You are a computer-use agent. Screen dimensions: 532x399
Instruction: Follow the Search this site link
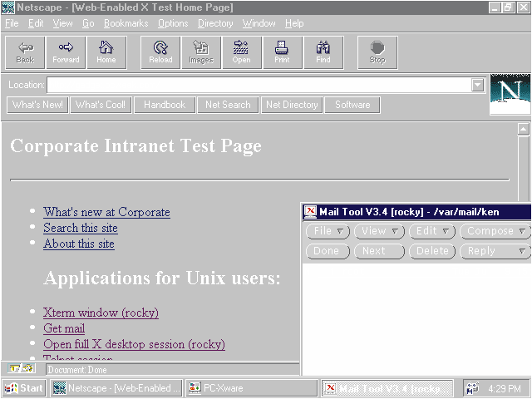(x=81, y=228)
